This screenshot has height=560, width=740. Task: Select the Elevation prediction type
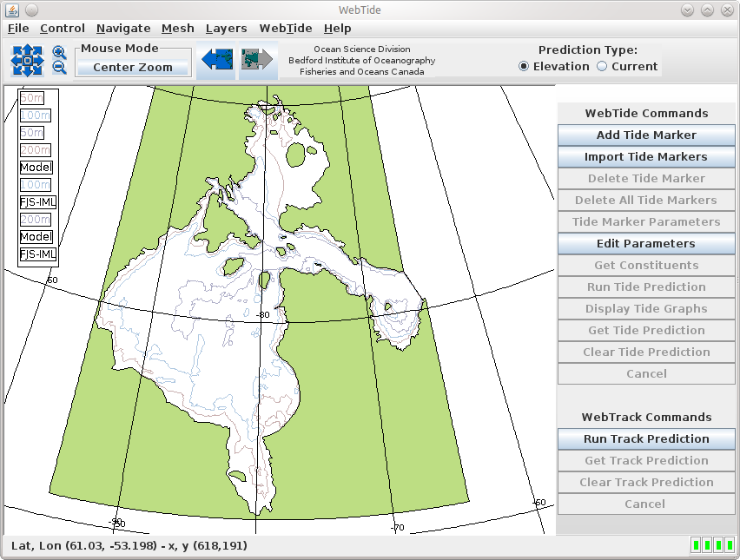tap(524, 67)
